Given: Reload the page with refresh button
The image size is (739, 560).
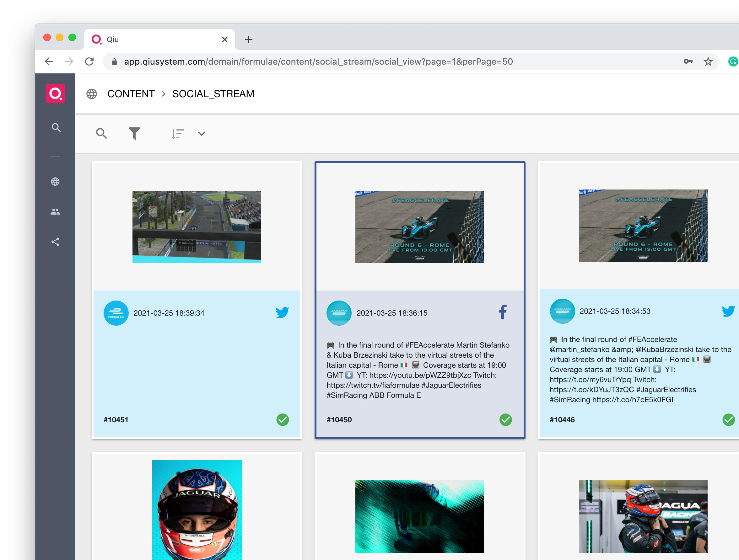Looking at the screenshot, I should [89, 61].
